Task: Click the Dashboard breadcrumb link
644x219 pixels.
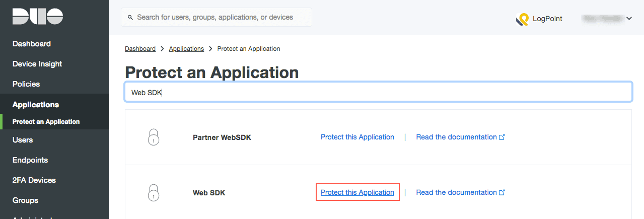Action: click(x=140, y=49)
